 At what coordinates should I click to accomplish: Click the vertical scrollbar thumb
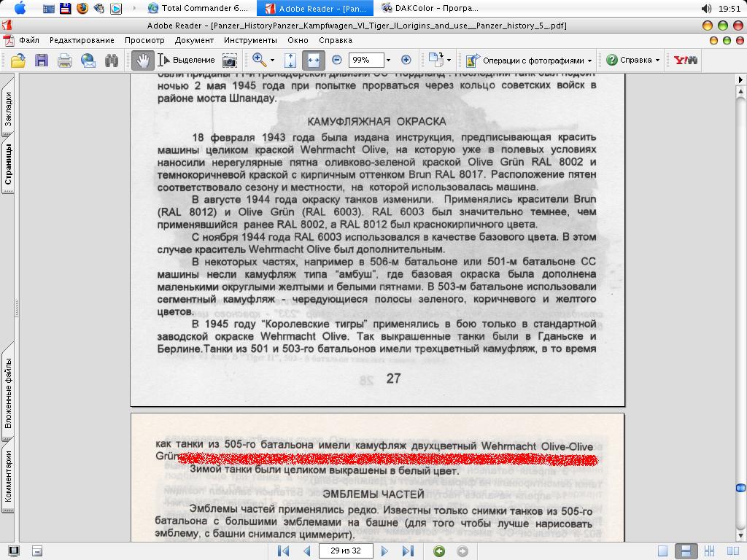pyautogui.click(x=741, y=488)
